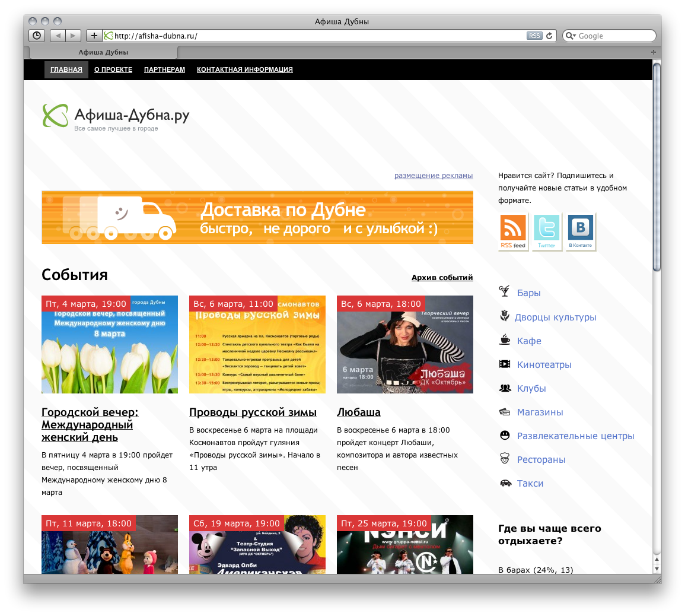
Task: Open the Дворцы культуры category link
Action: coord(555,317)
